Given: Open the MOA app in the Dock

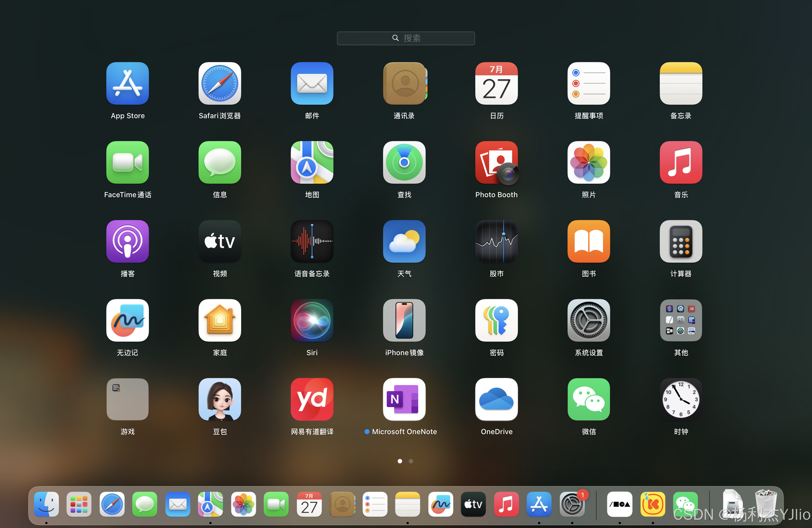Looking at the screenshot, I should pos(619,504).
